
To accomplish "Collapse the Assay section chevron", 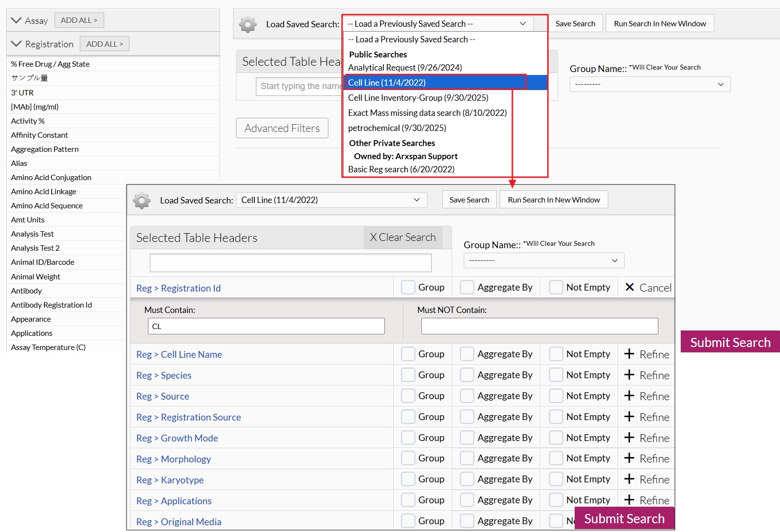I will click(16, 20).
